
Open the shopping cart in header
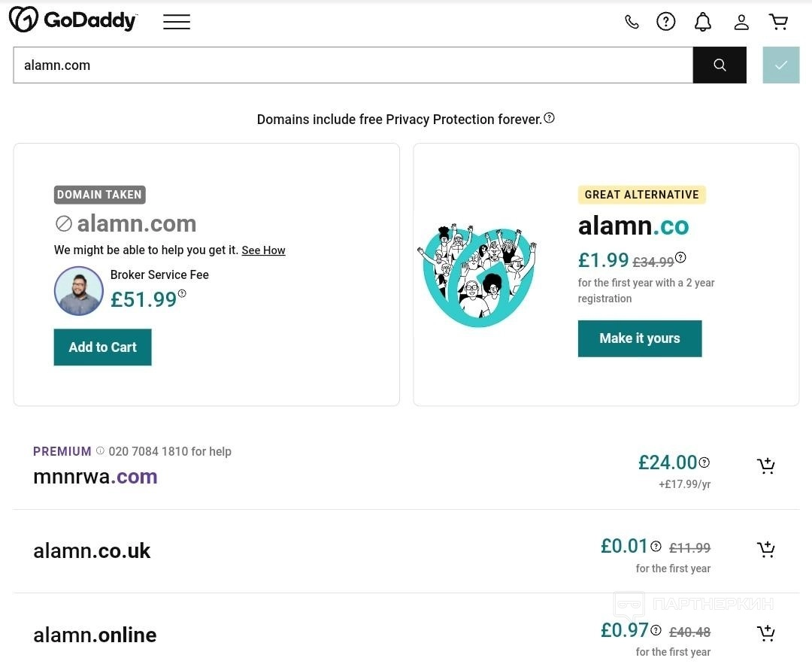click(x=779, y=22)
